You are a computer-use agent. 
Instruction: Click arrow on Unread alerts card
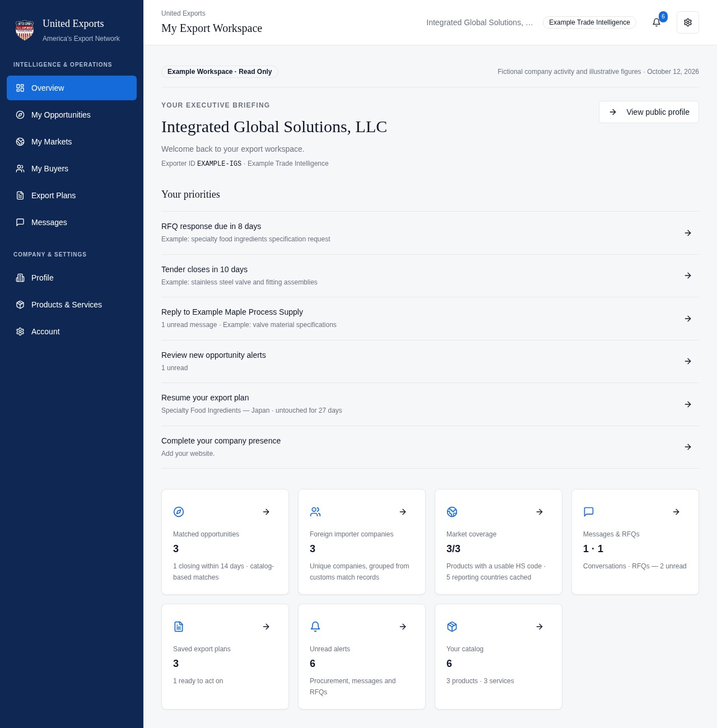403,627
